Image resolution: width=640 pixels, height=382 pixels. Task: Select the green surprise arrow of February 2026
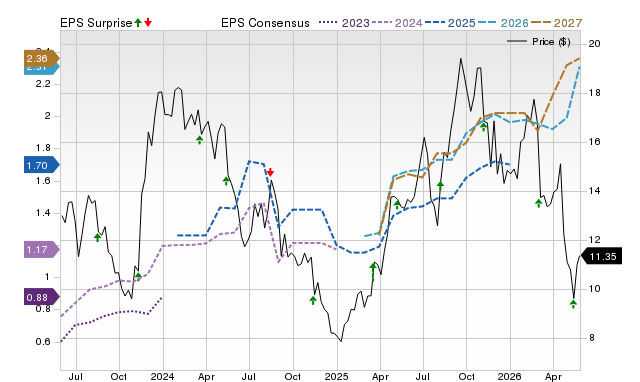539,203
